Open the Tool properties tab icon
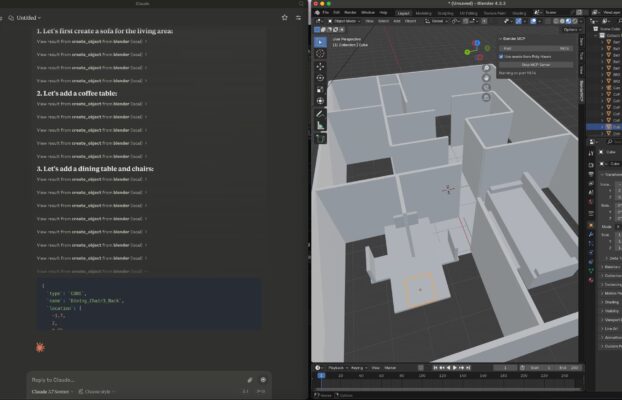This screenshot has width=622, height=400. pos(591,153)
